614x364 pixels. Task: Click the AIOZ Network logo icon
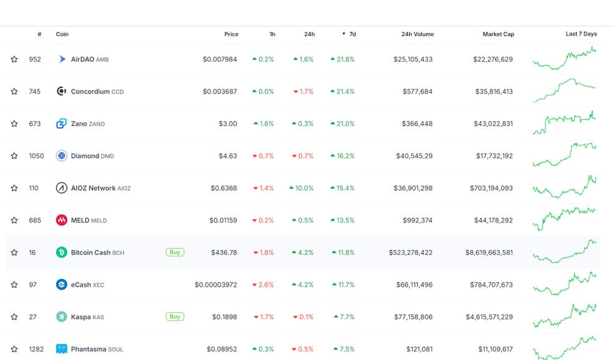(62, 188)
